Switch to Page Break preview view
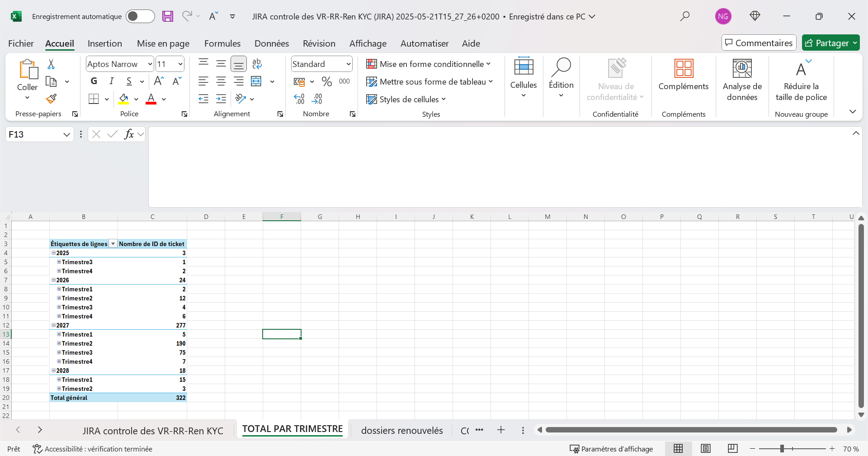The height and width of the screenshot is (456, 868). [x=733, y=448]
